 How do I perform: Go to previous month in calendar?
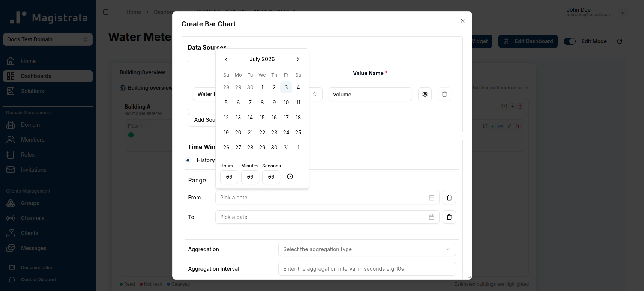tap(226, 59)
